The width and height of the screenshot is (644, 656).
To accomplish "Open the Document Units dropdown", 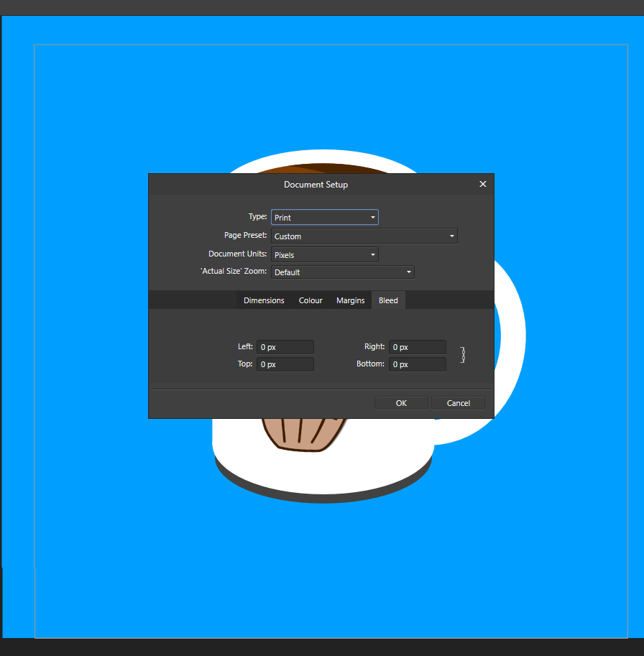I will 325,254.
